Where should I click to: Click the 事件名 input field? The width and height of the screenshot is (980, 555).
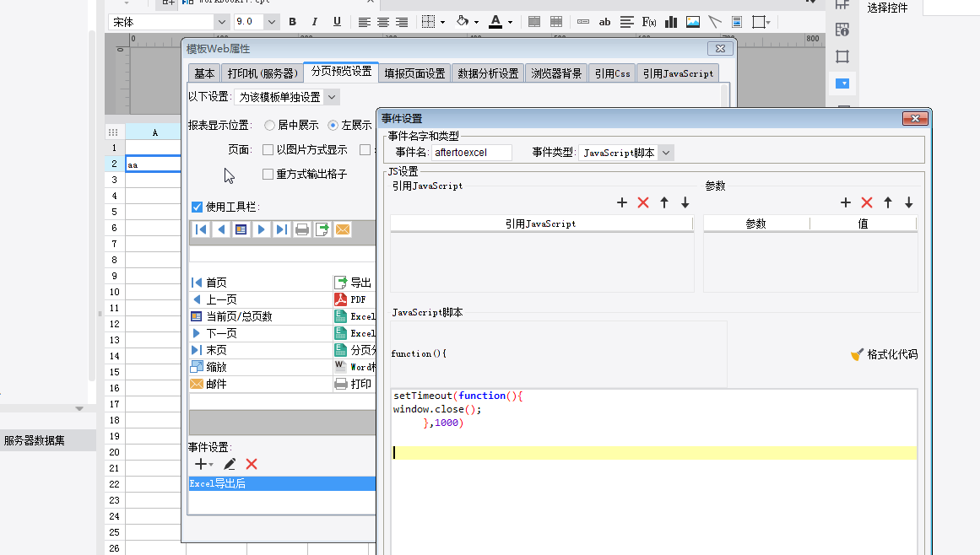[472, 153]
